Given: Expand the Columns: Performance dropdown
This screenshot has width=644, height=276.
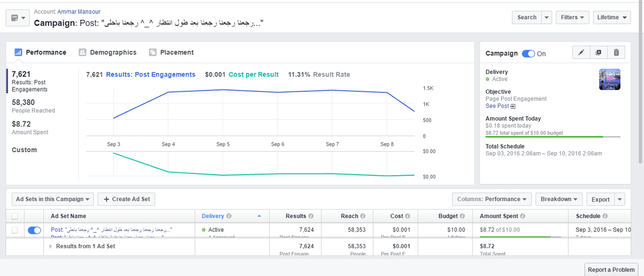Looking at the screenshot, I should coord(492,199).
